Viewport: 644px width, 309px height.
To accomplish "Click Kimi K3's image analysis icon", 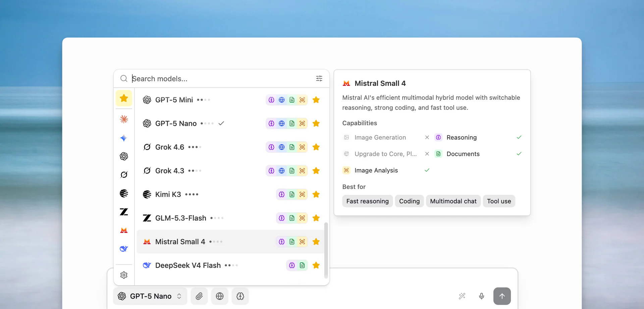I will (302, 194).
